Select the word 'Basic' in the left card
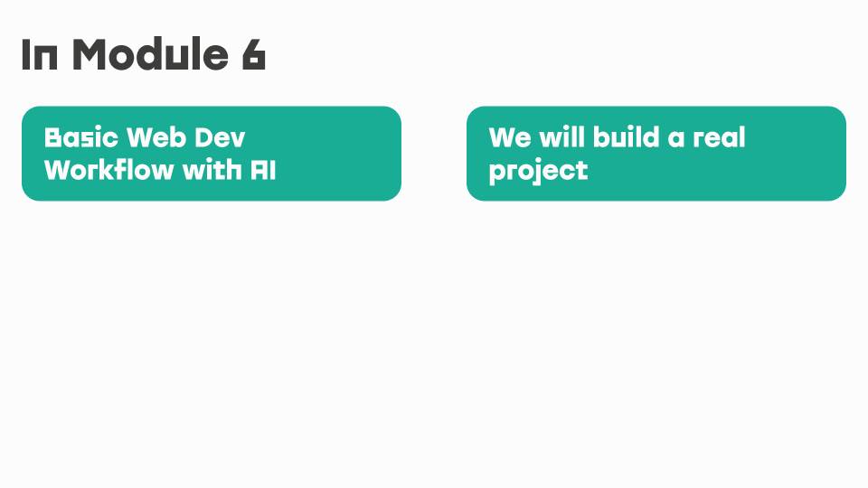The width and height of the screenshot is (868, 488). pyautogui.click(x=81, y=137)
